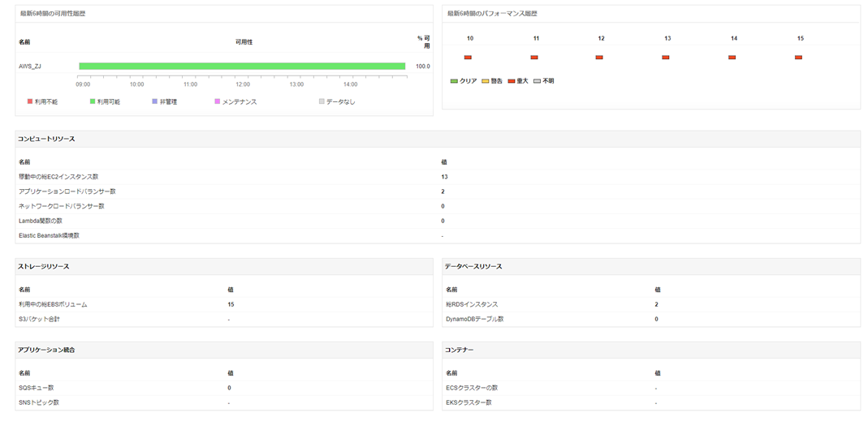868x430 pixels.
Task: Click the green 利用可能 legend swatch
Action: point(93,101)
